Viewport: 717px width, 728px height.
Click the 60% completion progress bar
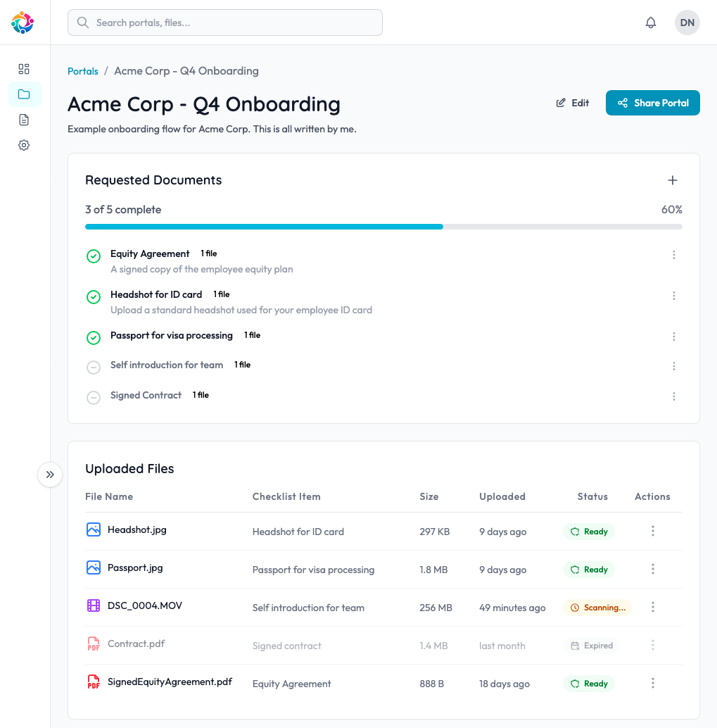[383, 226]
